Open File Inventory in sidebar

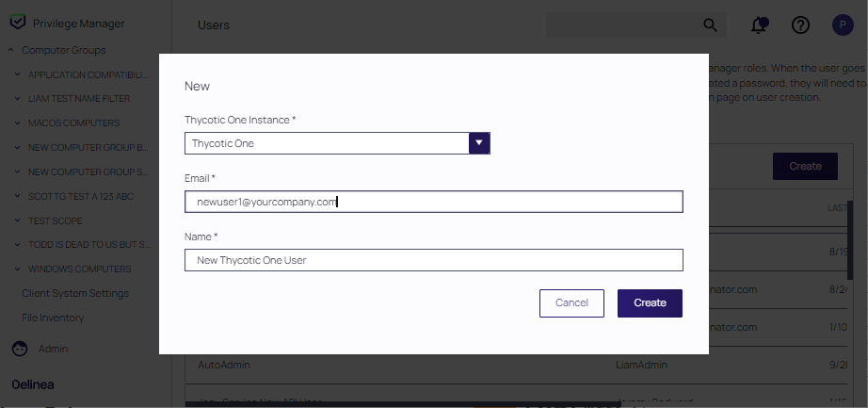53,318
